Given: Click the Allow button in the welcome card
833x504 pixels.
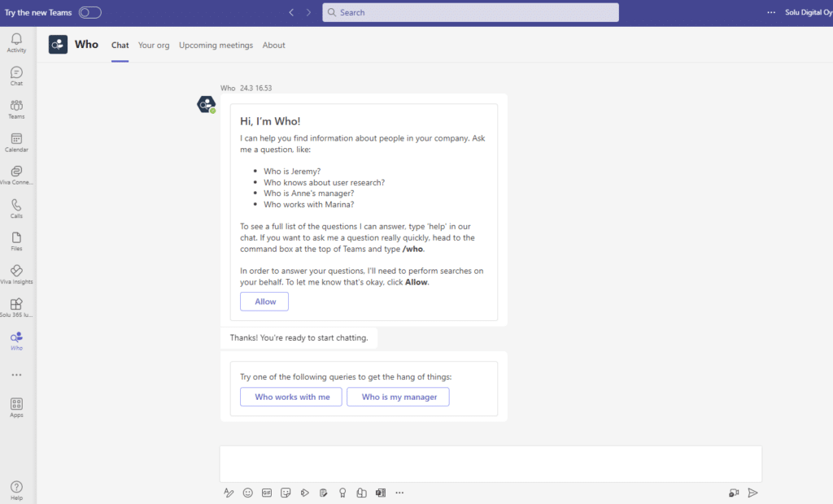Looking at the screenshot, I should click(264, 301).
